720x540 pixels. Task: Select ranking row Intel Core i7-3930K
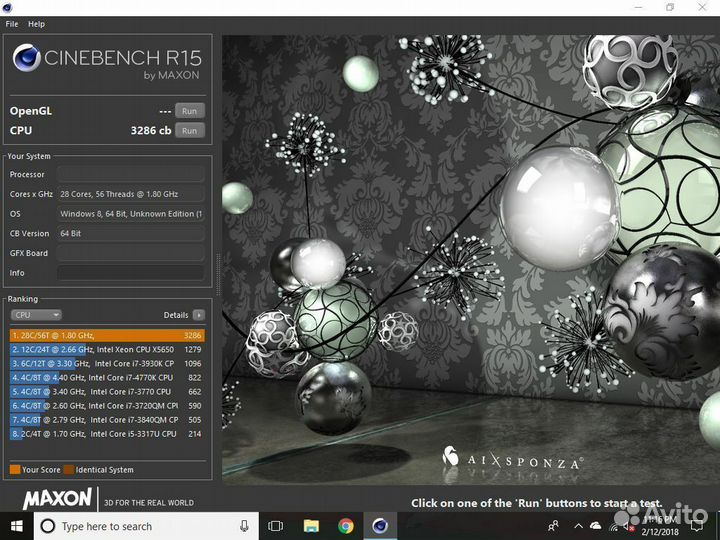(x=107, y=364)
